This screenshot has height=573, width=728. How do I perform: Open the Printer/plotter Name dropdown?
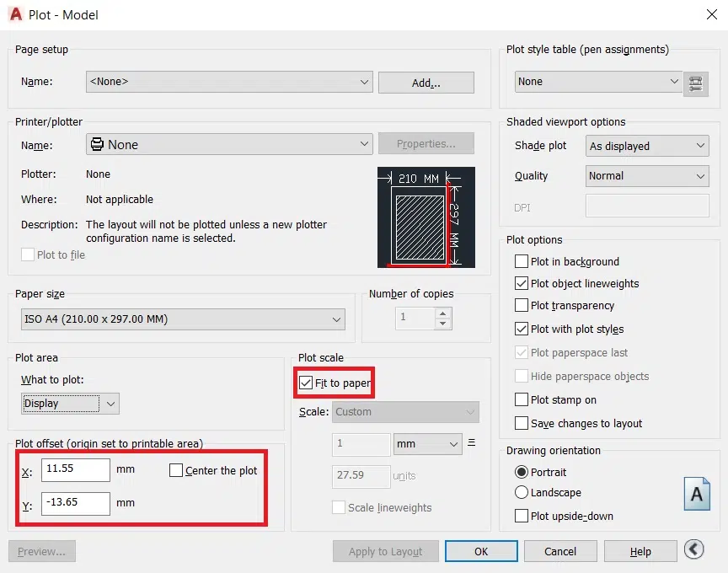pyautogui.click(x=229, y=145)
